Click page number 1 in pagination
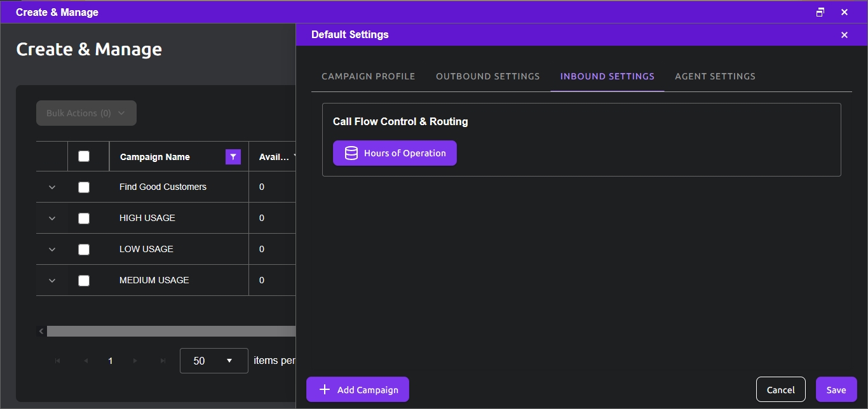The height and width of the screenshot is (409, 868). pos(111,361)
